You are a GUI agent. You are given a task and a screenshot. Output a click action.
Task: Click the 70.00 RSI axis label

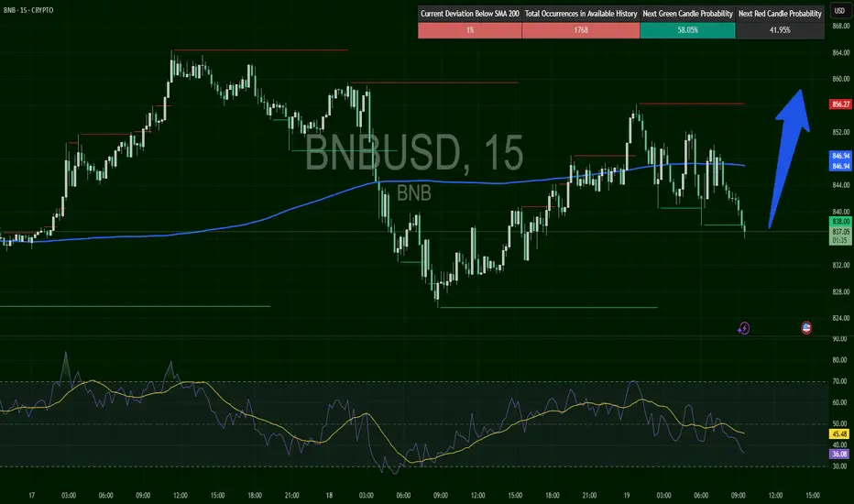[x=839, y=381]
